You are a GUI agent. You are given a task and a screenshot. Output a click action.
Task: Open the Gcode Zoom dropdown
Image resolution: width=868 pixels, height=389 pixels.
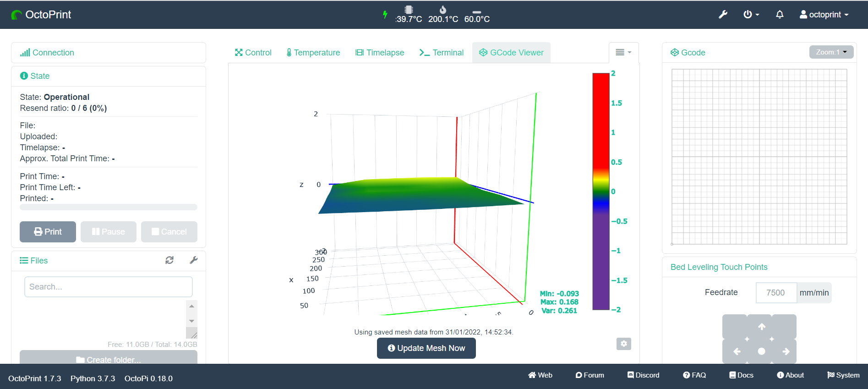[x=831, y=52]
